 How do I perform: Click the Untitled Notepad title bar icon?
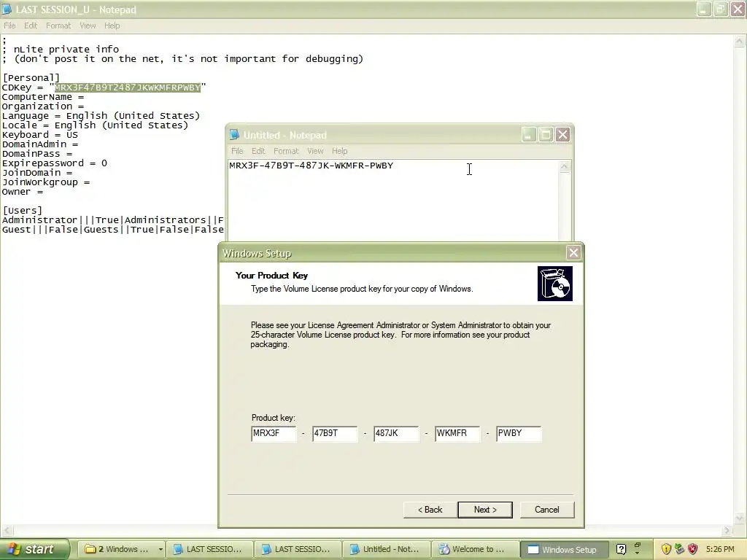coord(234,135)
